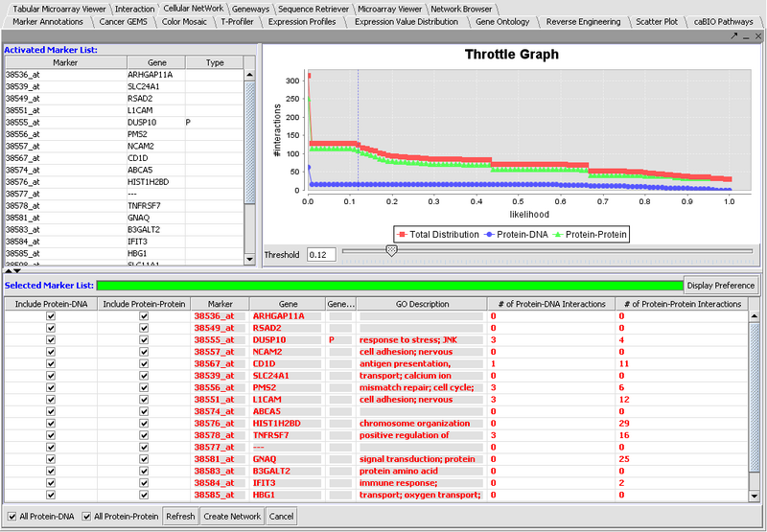Open Reverse Engineering tab
Viewport: 767px width, 532px height.
point(583,22)
